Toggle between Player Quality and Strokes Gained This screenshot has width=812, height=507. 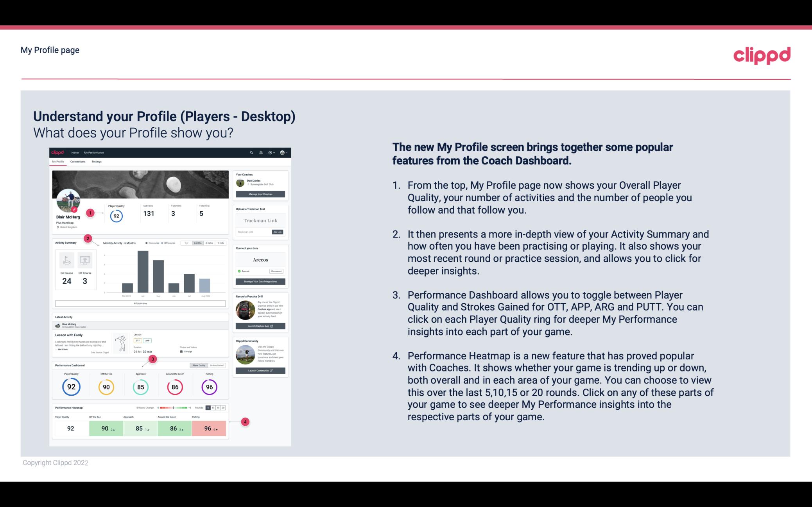pos(209,365)
